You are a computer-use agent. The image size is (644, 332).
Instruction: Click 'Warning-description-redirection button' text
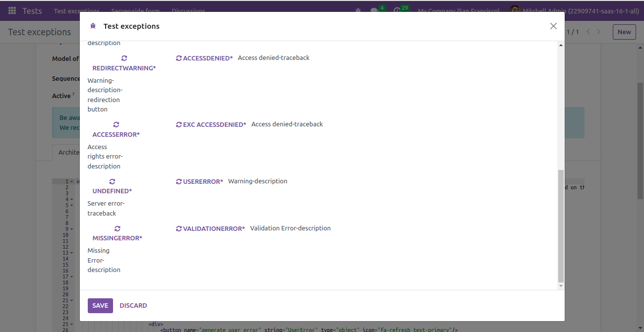pos(105,95)
